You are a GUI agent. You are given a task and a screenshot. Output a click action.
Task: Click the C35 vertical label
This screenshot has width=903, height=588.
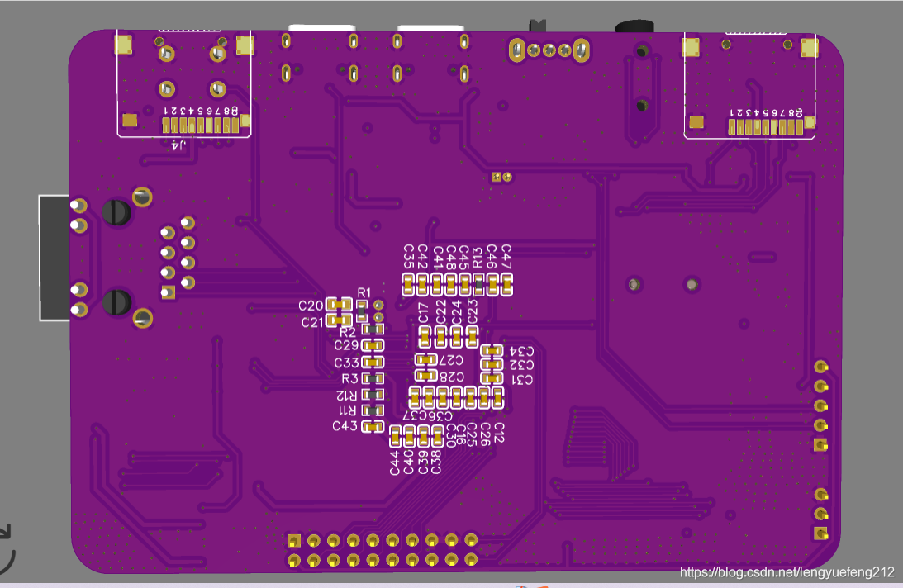coord(408,257)
